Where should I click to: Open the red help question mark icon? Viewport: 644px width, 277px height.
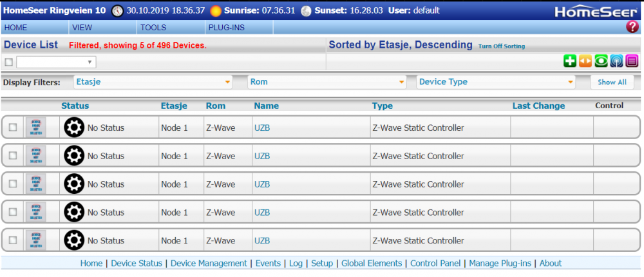632,27
